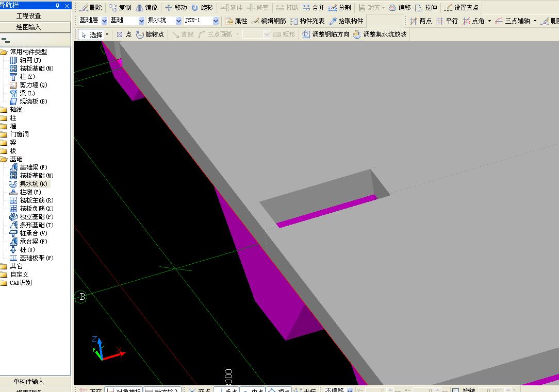Viewport: 559px width, 392px height.
Task: Select the 两点 auxiliary axis tool
Action: [420, 21]
